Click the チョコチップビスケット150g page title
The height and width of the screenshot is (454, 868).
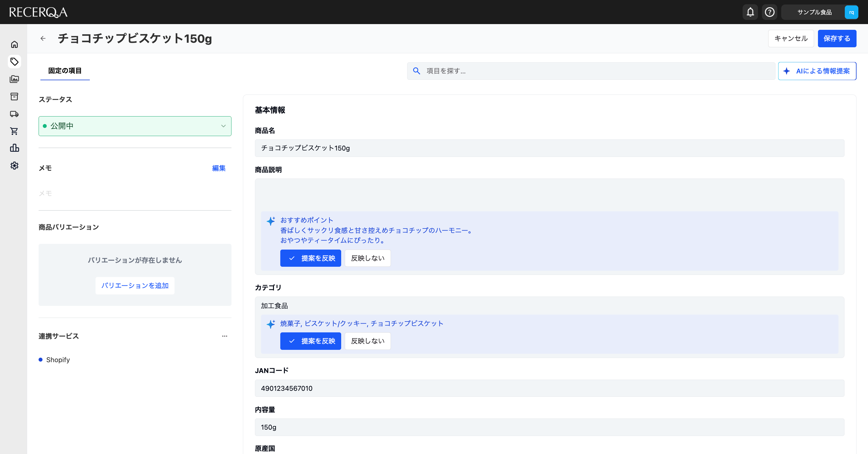pyautogui.click(x=135, y=38)
